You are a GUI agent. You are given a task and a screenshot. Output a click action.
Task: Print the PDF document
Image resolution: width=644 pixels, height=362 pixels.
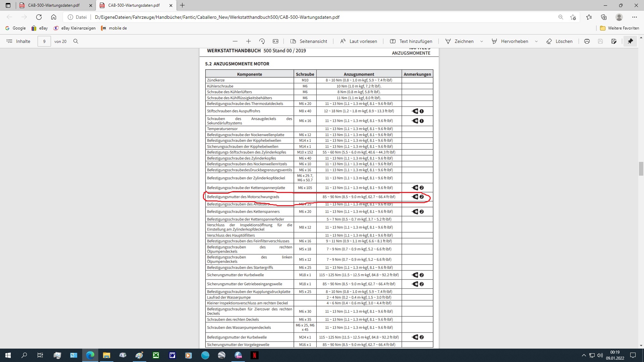pos(587,41)
